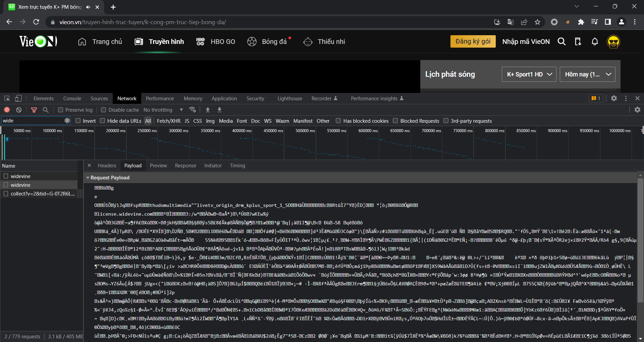Click the VieON VIP user avatar

(613, 42)
